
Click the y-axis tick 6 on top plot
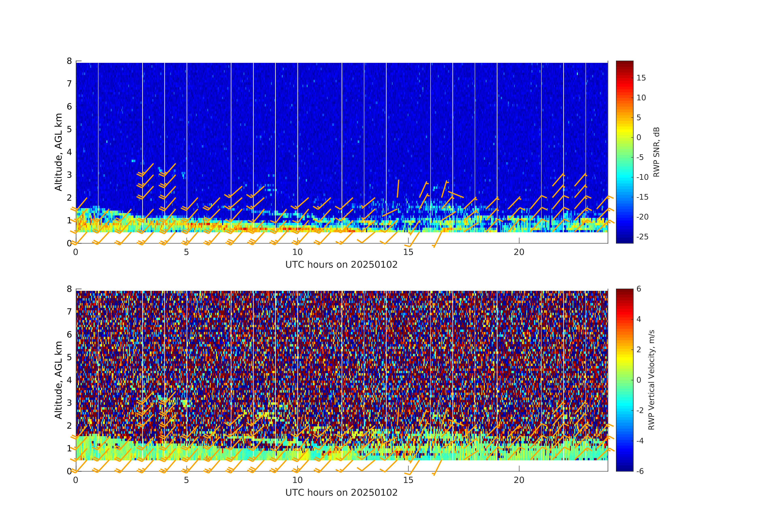tap(69, 106)
